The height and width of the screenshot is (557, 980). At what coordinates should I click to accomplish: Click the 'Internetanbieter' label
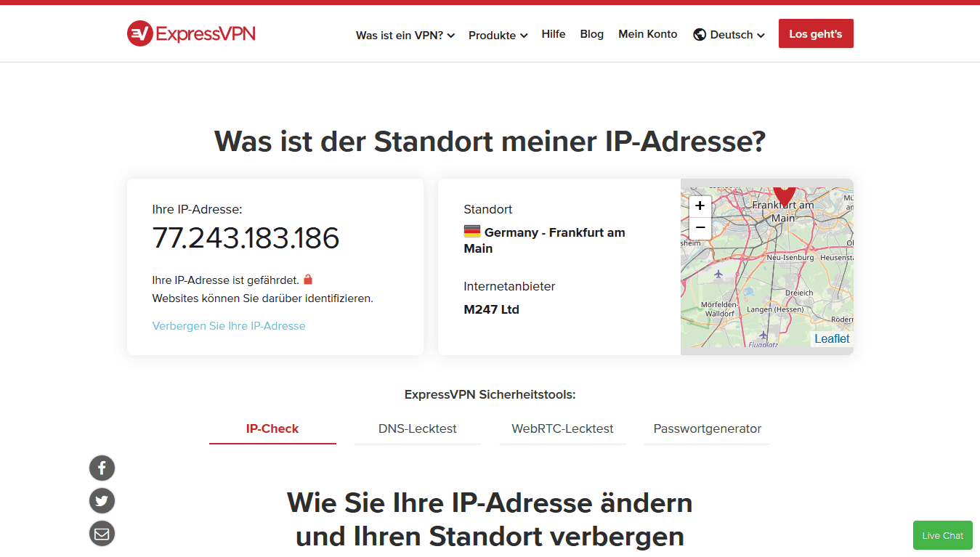(510, 286)
